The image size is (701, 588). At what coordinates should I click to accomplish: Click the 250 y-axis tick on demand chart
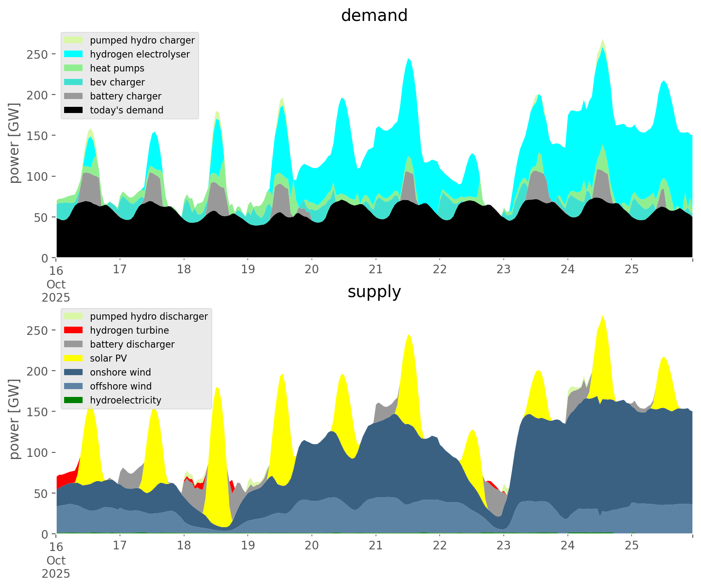[x=38, y=54]
